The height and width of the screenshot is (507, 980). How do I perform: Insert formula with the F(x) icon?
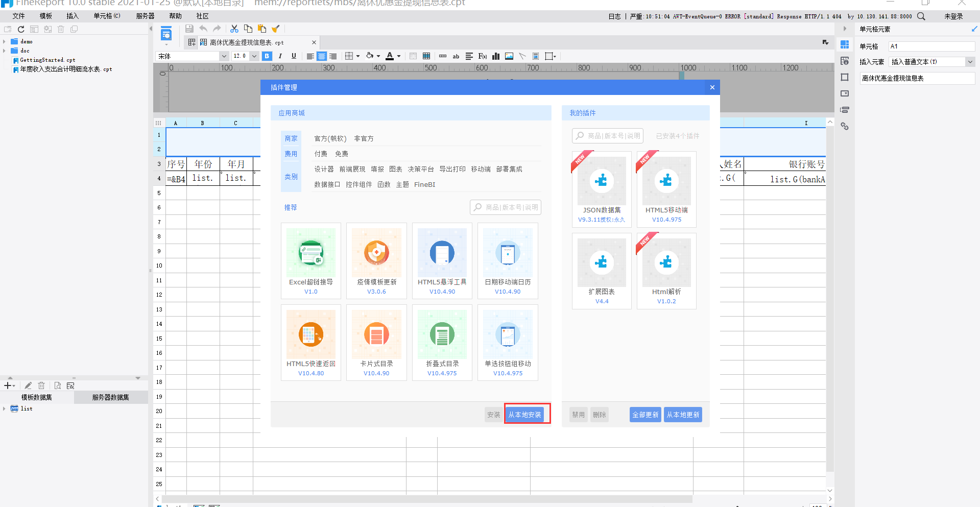[x=483, y=56]
